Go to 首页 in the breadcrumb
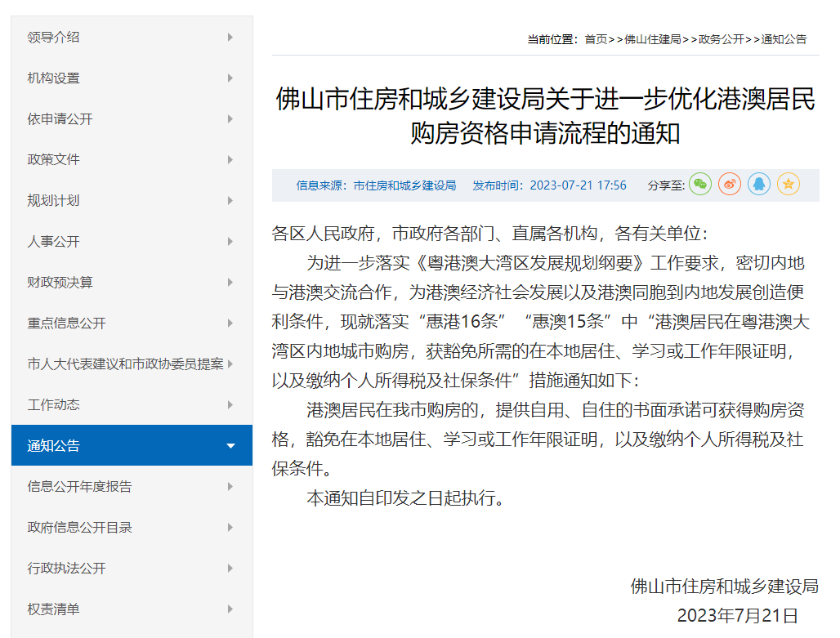Screen dimensions: 840x638 point(596,39)
